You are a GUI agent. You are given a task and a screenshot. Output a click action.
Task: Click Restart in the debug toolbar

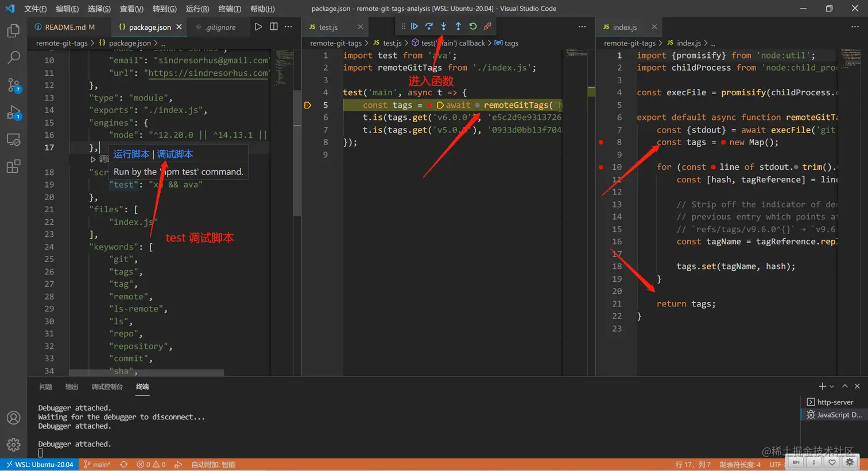pyautogui.click(x=472, y=26)
